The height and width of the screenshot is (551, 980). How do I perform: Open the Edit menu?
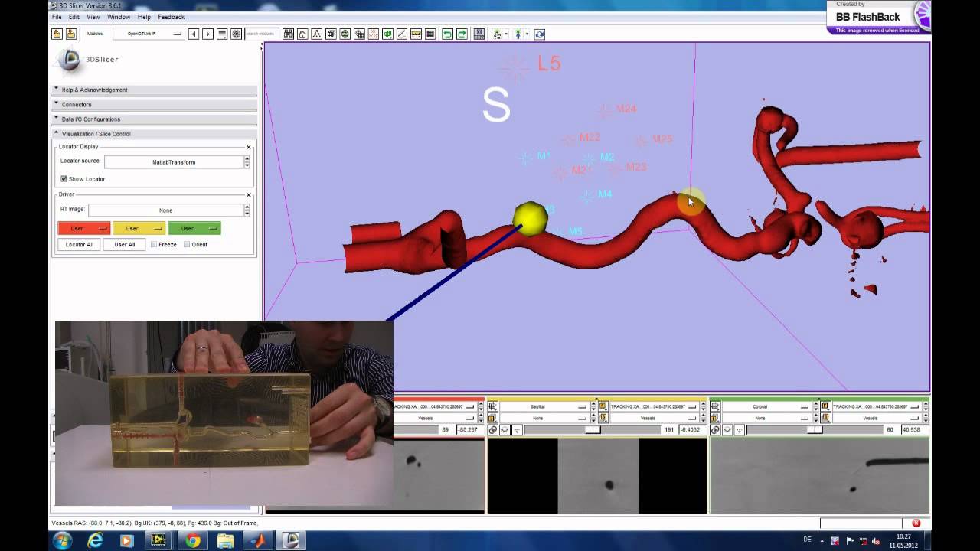(74, 17)
